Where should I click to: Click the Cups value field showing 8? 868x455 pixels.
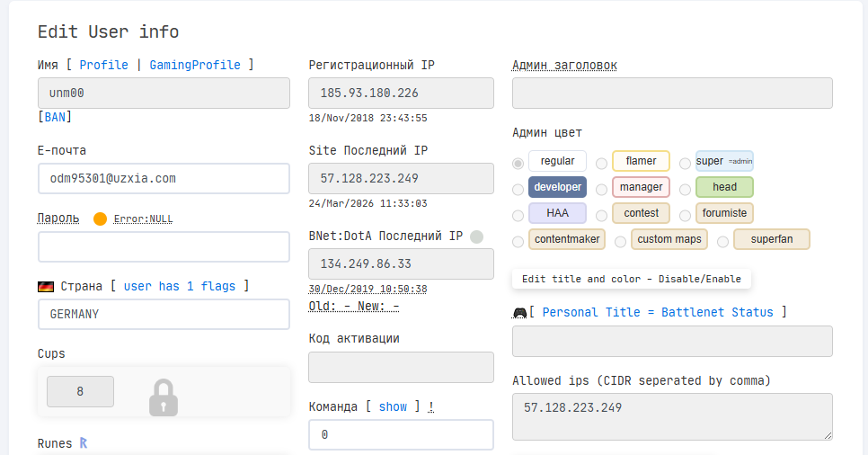80,392
